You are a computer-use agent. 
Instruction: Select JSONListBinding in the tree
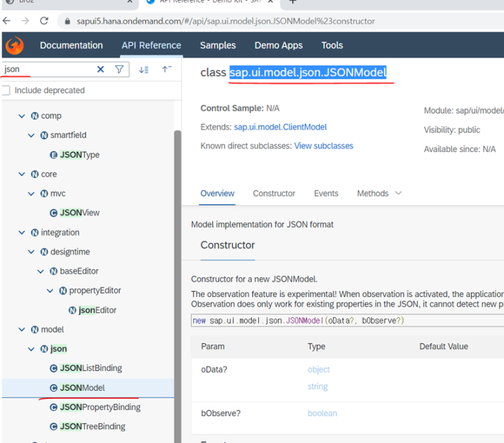91,368
